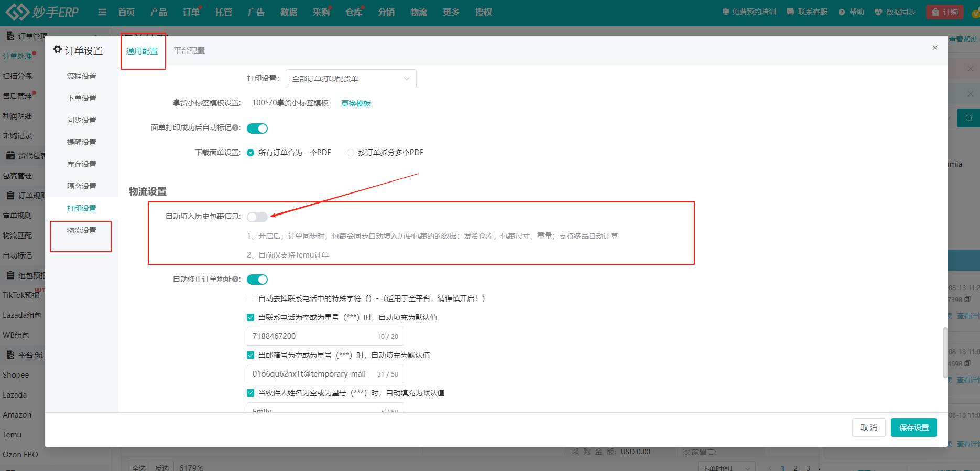Open 物流设置 in settings menu
The height and width of the screenshot is (471, 980).
click(82, 230)
